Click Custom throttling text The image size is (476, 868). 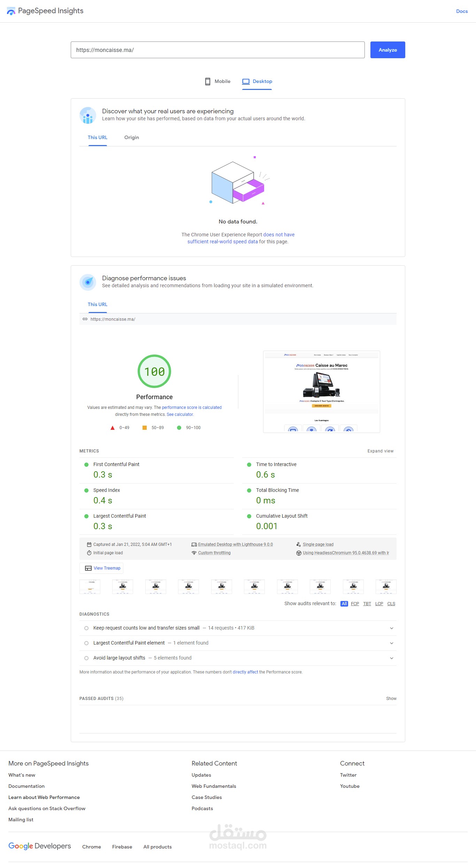pyautogui.click(x=214, y=553)
